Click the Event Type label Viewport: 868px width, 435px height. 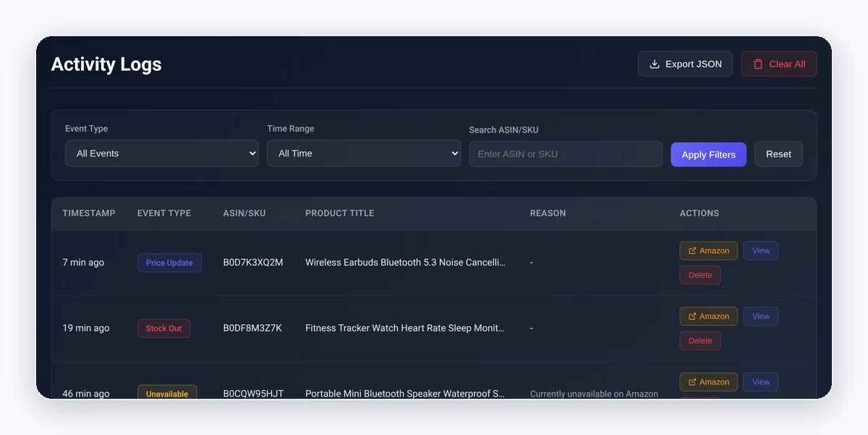[87, 129]
